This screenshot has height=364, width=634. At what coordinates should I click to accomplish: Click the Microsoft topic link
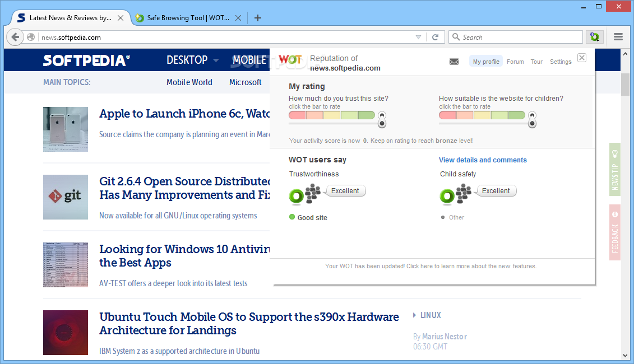coord(245,82)
